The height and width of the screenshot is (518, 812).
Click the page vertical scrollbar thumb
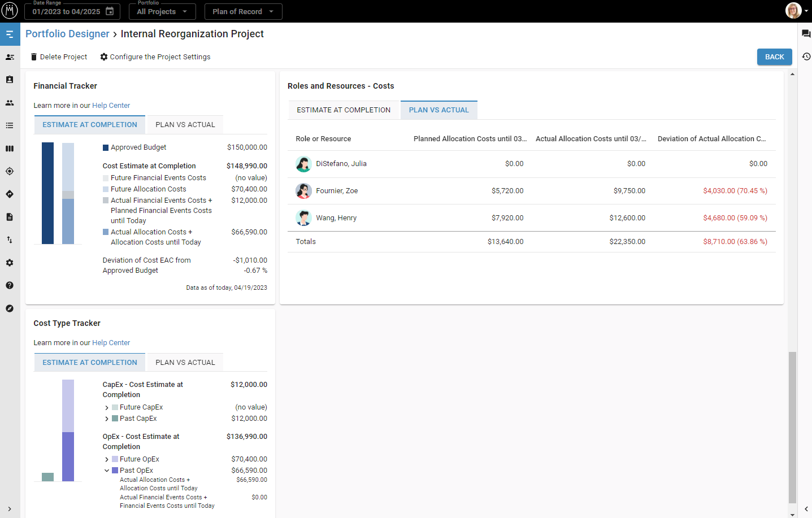(x=792, y=427)
